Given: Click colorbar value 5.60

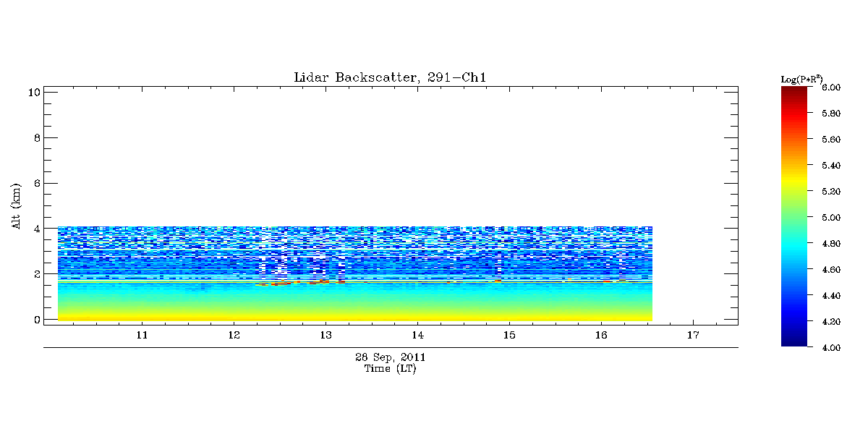Looking at the screenshot, I should [x=831, y=140].
